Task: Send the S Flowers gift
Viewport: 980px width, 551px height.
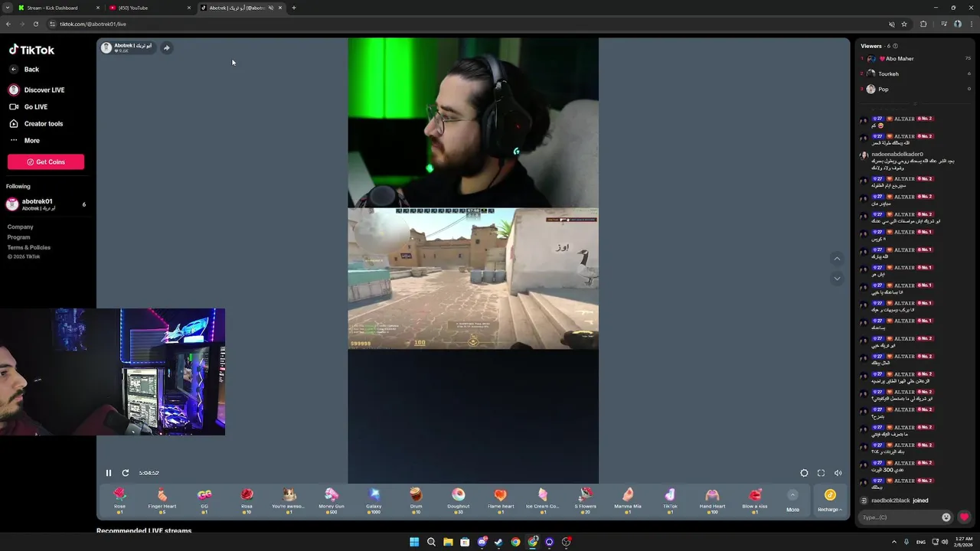Action: pyautogui.click(x=585, y=500)
